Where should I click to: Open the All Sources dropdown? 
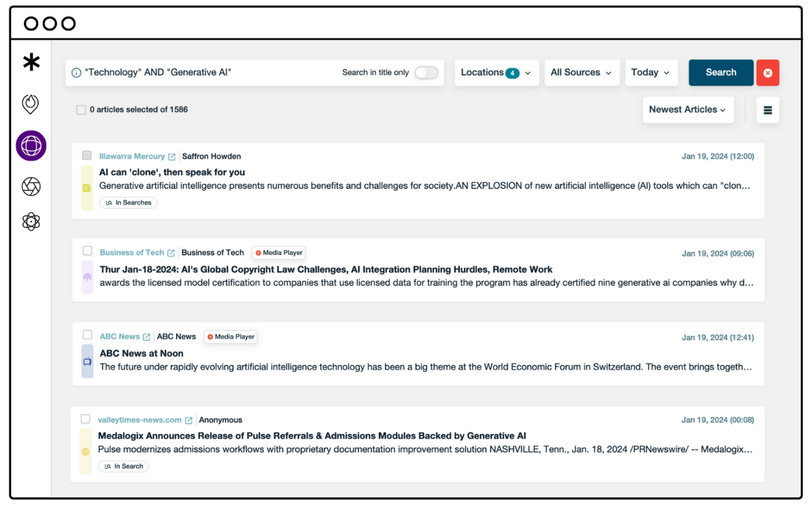[x=581, y=73]
